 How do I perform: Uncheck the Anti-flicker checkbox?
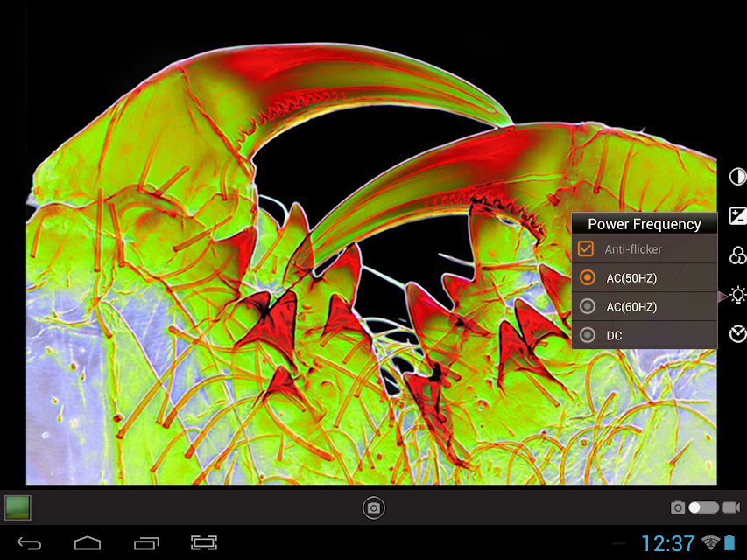(x=587, y=249)
